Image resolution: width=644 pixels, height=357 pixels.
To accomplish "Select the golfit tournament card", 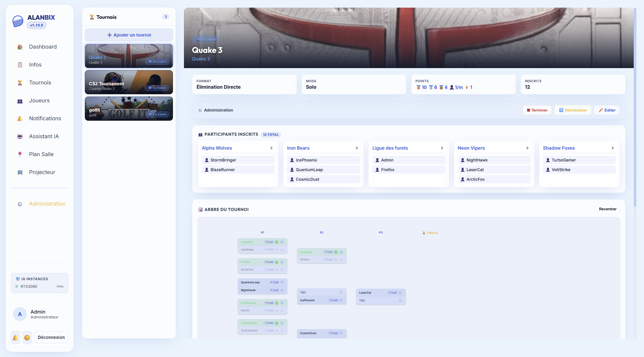I will tap(129, 109).
